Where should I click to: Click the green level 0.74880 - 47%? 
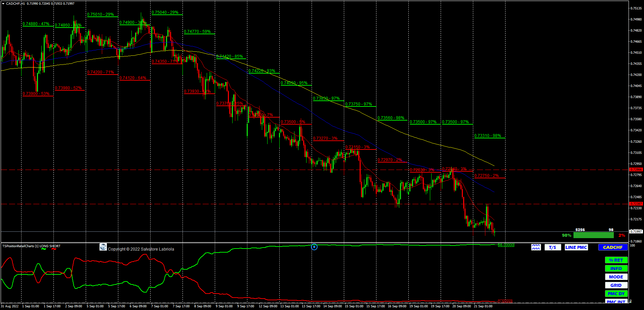click(36, 24)
